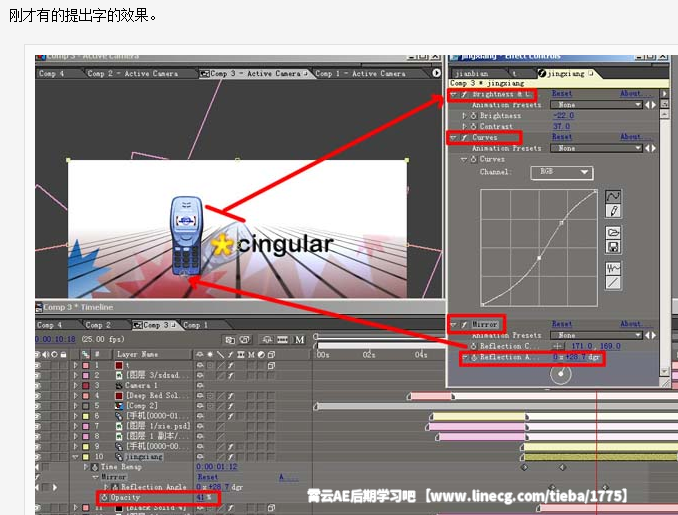The height and width of the screenshot is (515, 678).
Task: Expand the Brightness property triangle
Action: (464, 115)
